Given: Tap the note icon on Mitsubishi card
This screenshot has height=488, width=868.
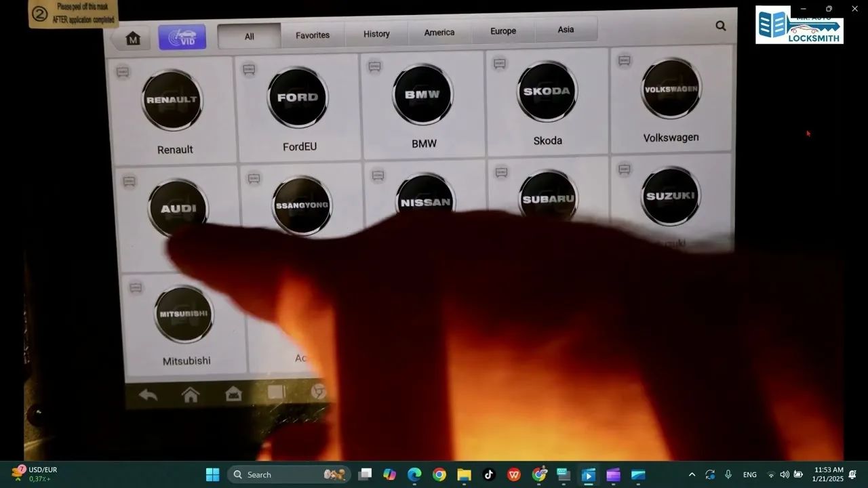Looking at the screenshot, I should (136, 287).
